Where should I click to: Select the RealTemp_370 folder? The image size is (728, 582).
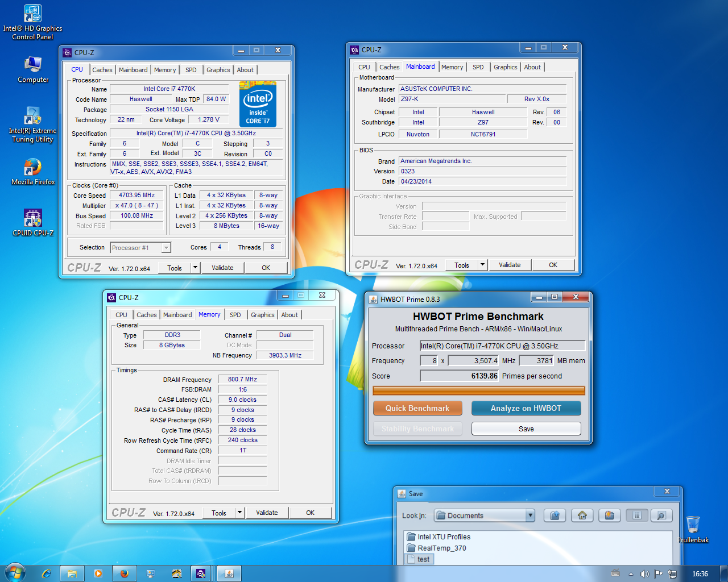[x=436, y=548]
